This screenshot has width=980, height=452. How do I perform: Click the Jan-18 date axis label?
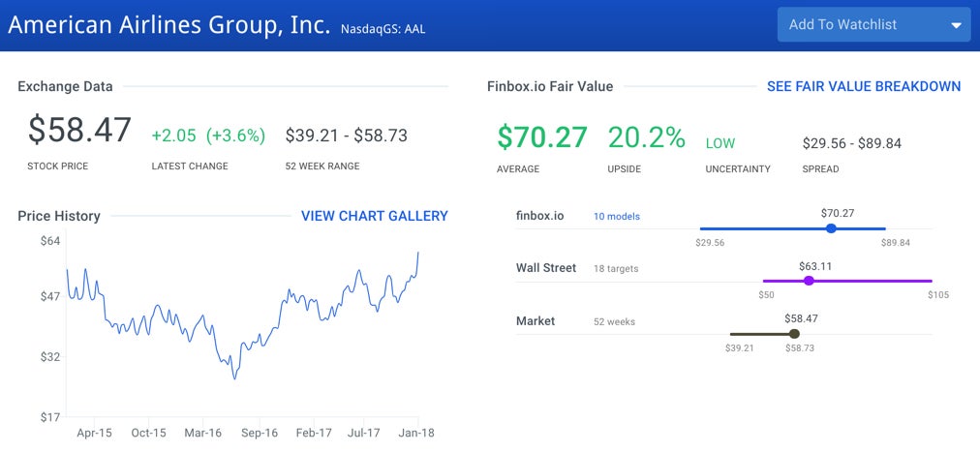[416, 433]
